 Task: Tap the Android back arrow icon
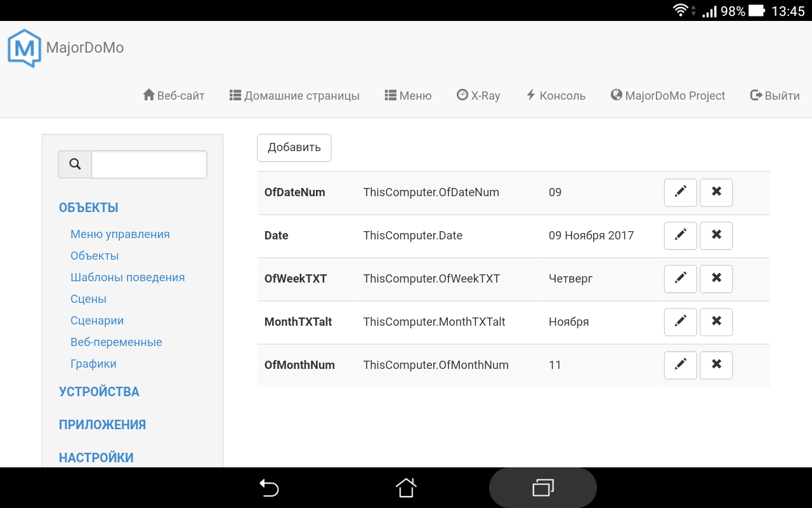point(269,488)
